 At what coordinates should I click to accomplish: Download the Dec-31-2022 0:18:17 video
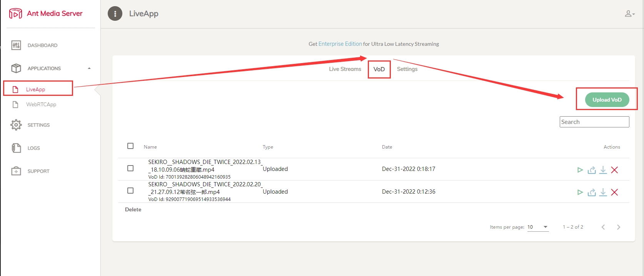coord(603,170)
